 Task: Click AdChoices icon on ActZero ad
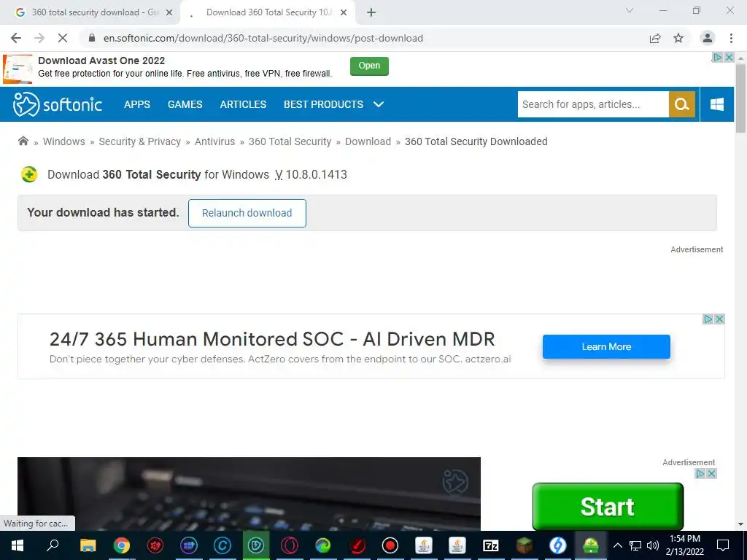click(x=708, y=319)
